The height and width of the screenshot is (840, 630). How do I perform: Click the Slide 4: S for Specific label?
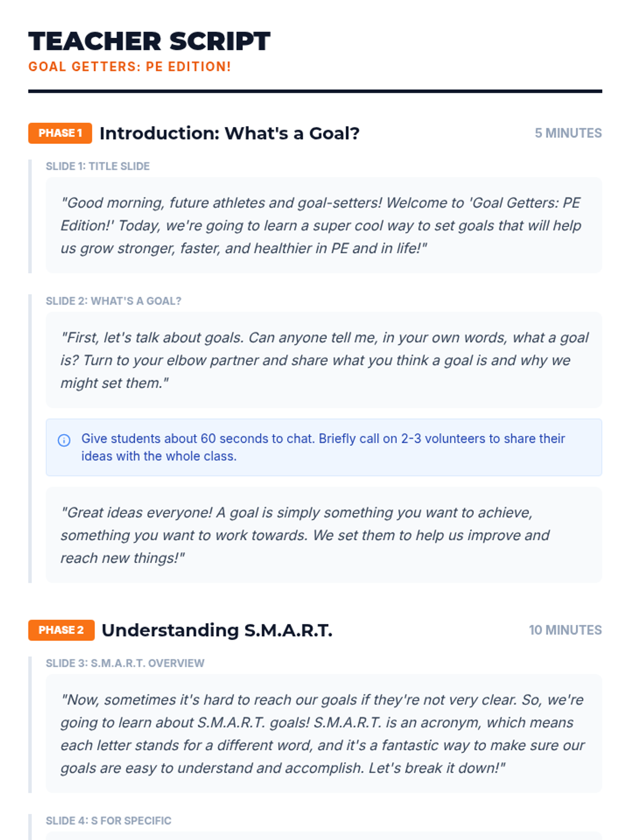108,821
